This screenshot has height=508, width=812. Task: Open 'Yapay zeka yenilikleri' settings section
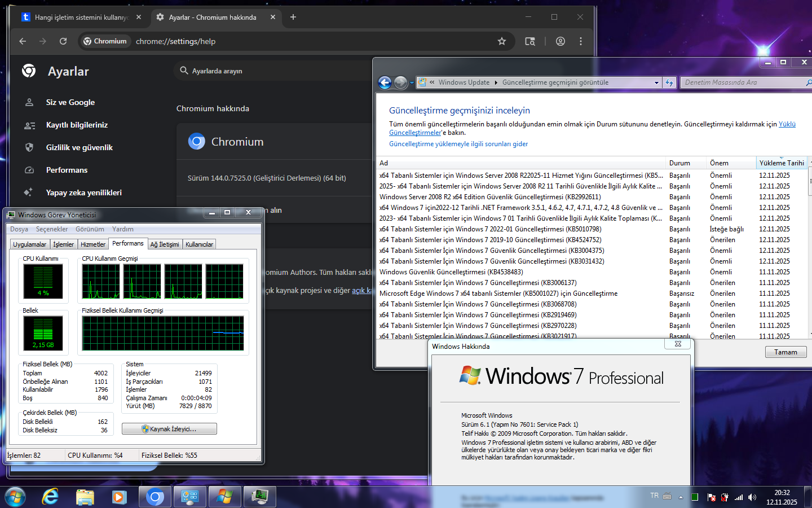[83, 192]
